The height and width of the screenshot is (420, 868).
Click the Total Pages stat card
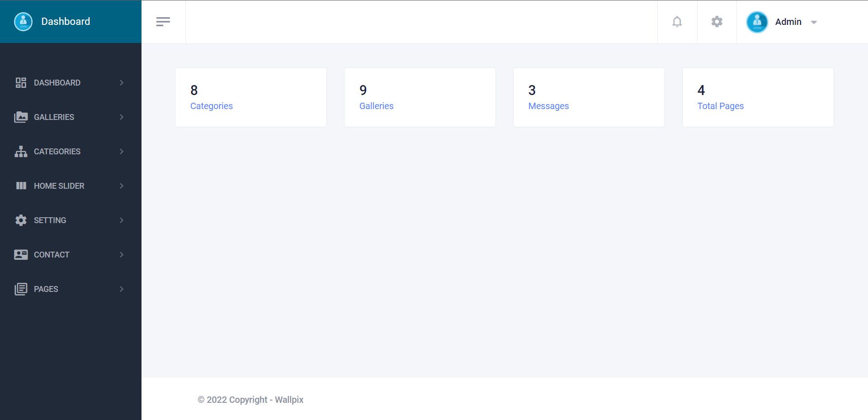coord(758,97)
